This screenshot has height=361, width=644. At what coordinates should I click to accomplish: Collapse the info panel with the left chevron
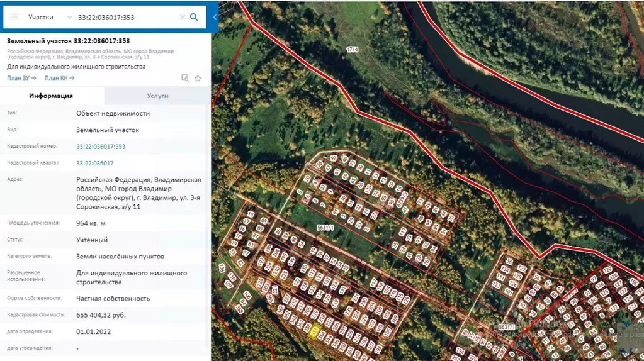215,17
